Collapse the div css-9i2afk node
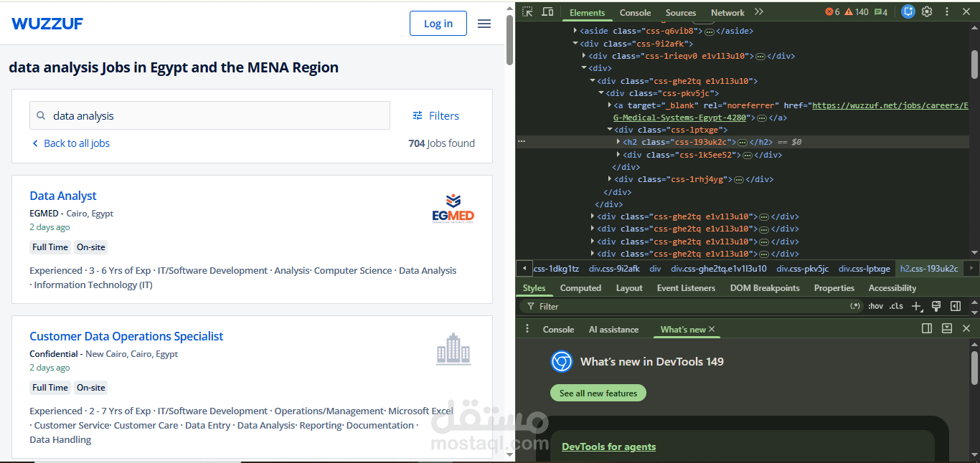Viewport: 980px width, 463px height. (x=575, y=44)
